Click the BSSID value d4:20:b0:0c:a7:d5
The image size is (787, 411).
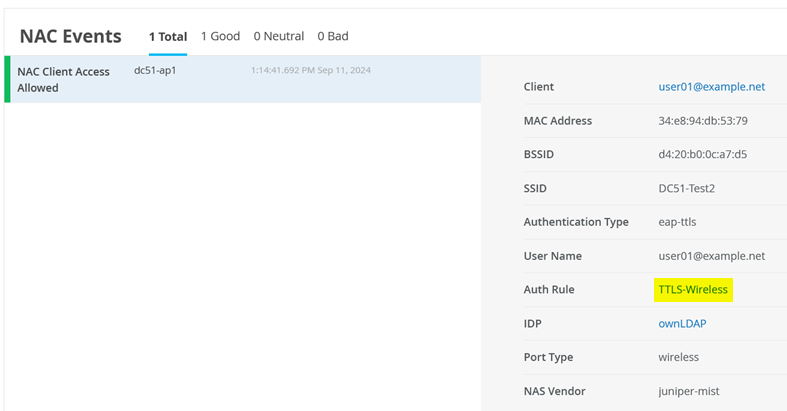[702, 155]
